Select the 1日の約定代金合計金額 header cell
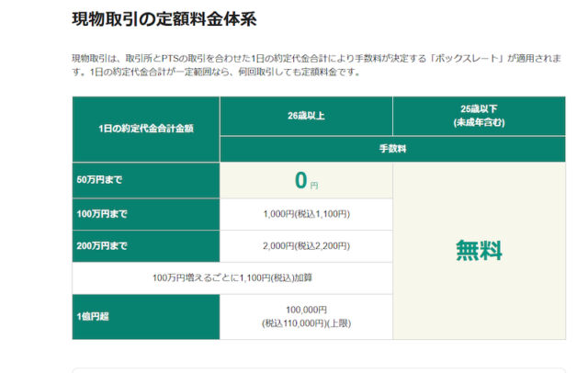Image resolution: width=588 pixels, height=373 pixels. pos(146,130)
